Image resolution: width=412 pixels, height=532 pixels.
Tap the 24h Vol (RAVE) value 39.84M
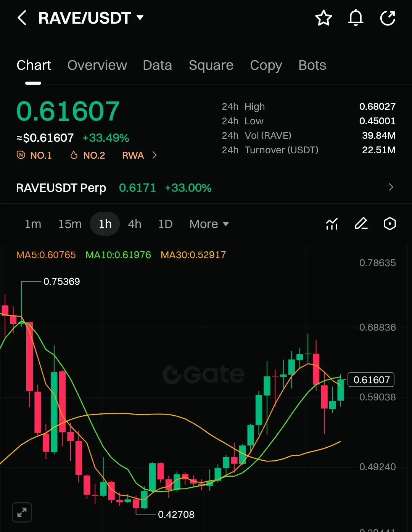[x=379, y=135]
